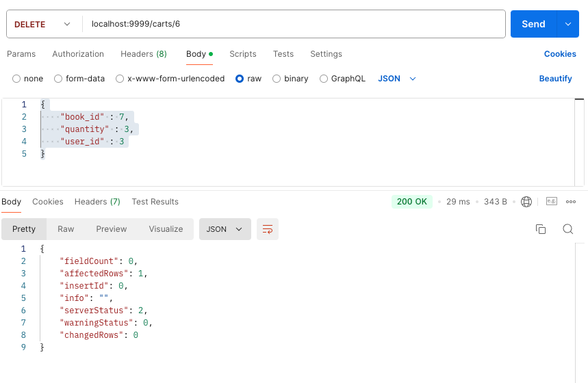Open the three-dots response options menu
588x383 pixels.
[x=571, y=202]
